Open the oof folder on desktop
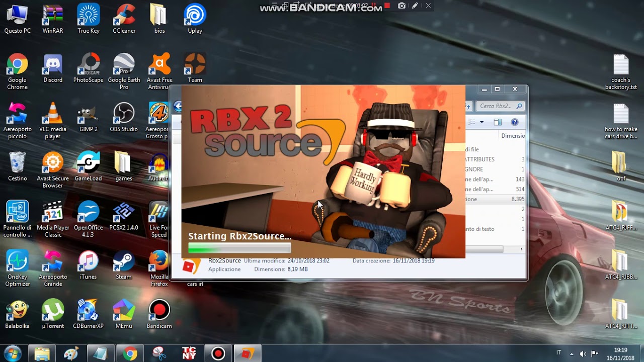The width and height of the screenshot is (644, 362). [x=621, y=166]
